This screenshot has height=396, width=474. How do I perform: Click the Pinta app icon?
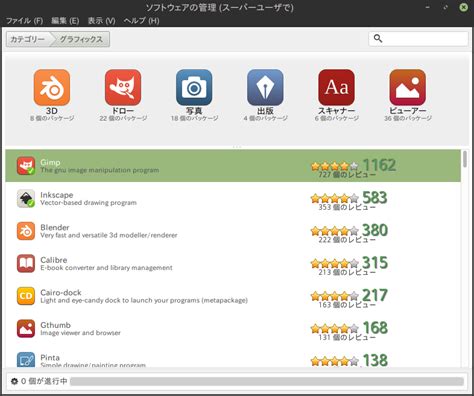[x=26, y=359]
